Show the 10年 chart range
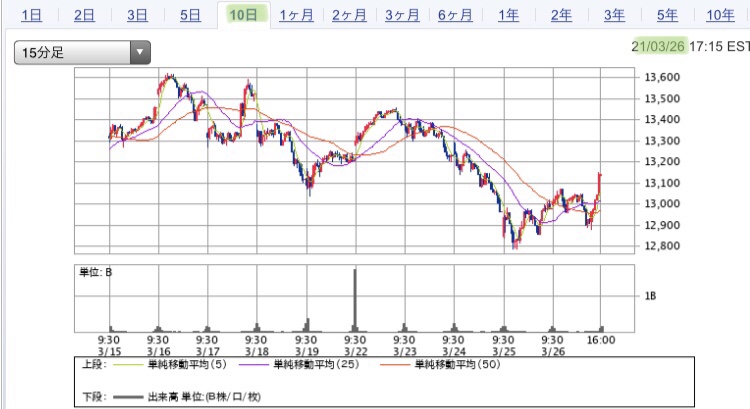The image size is (750, 409). point(721,15)
